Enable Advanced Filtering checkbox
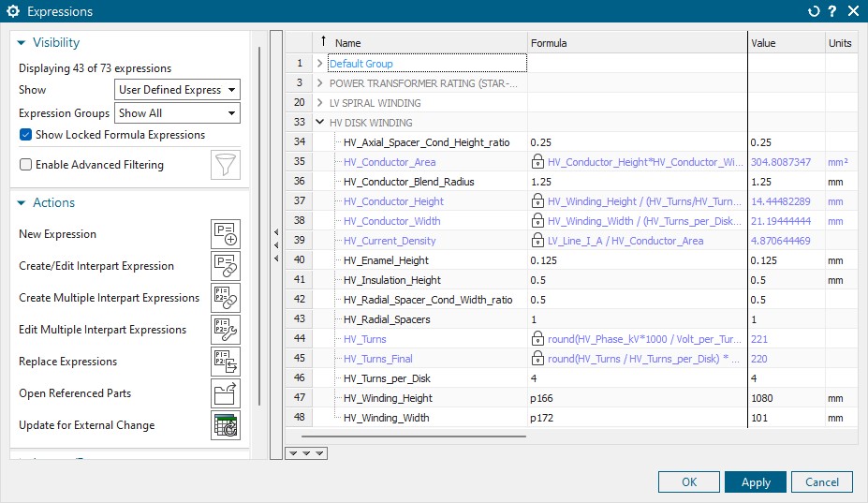 click(26, 165)
